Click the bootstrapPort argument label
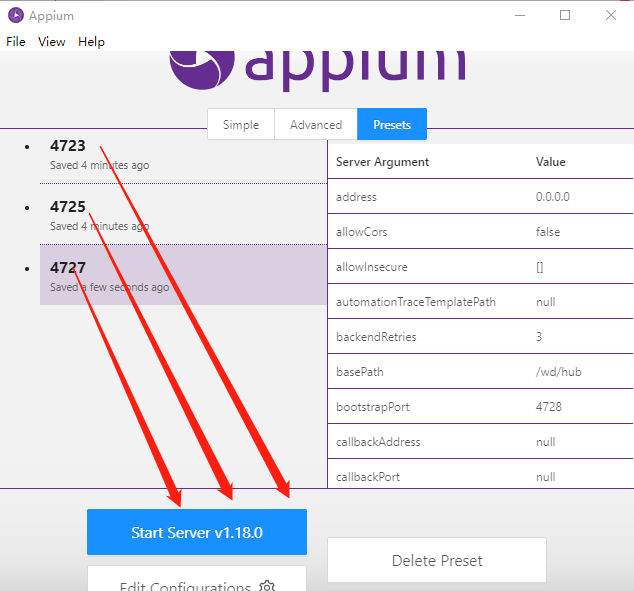 [x=372, y=407]
